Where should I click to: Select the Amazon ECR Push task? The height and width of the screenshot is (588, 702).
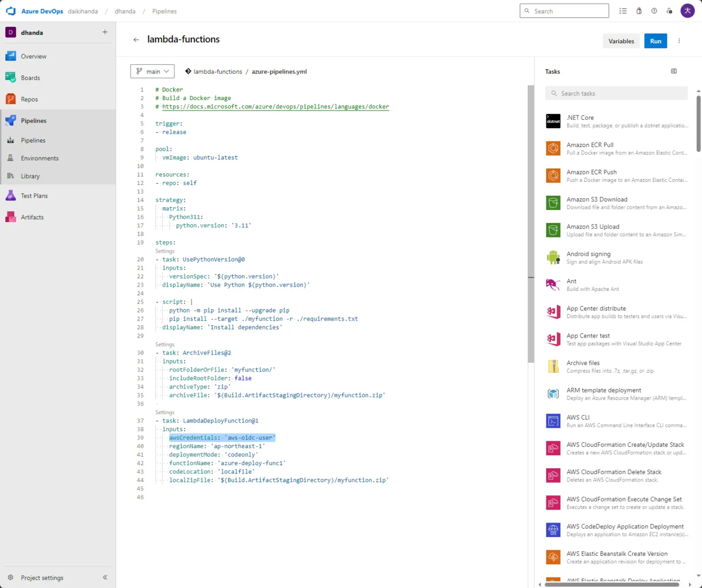617,176
